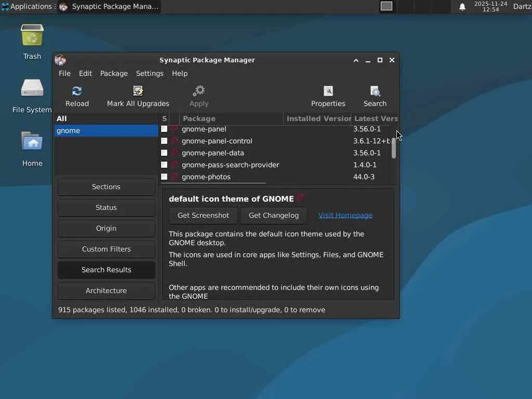Click the date and time clock

click(x=490, y=6)
